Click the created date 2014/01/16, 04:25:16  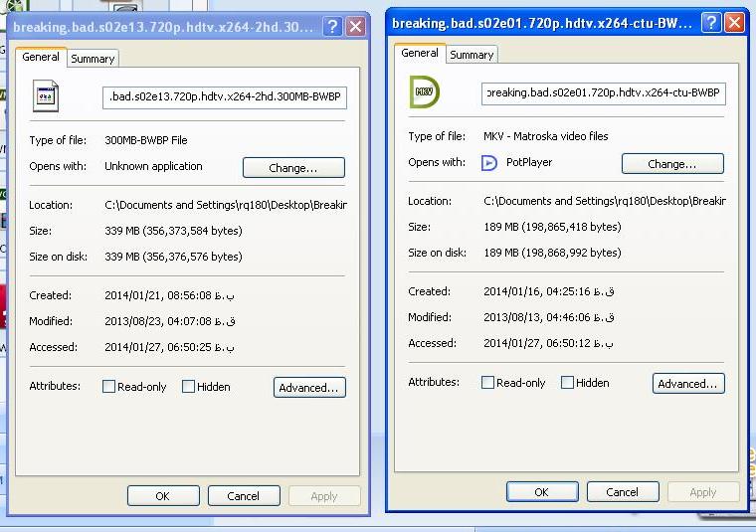point(549,291)
